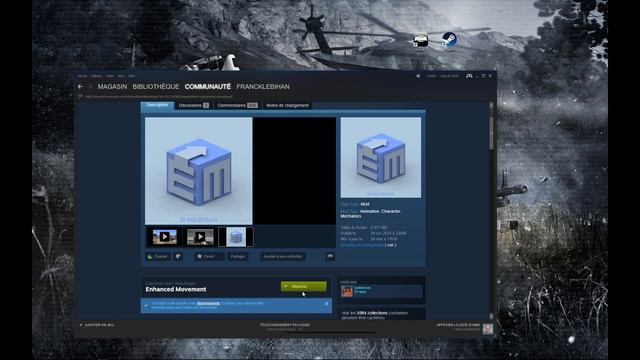
Task: Click the Partager button
Action: 238,256
